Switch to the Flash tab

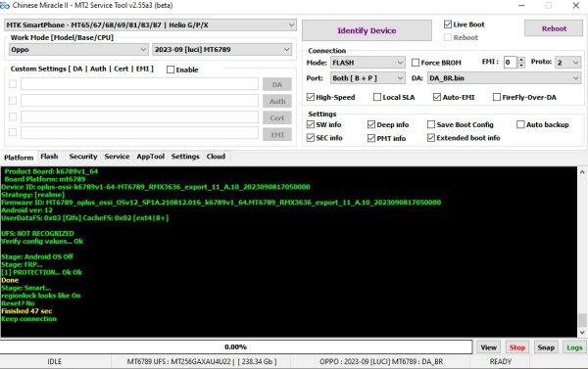click(49, 157)
